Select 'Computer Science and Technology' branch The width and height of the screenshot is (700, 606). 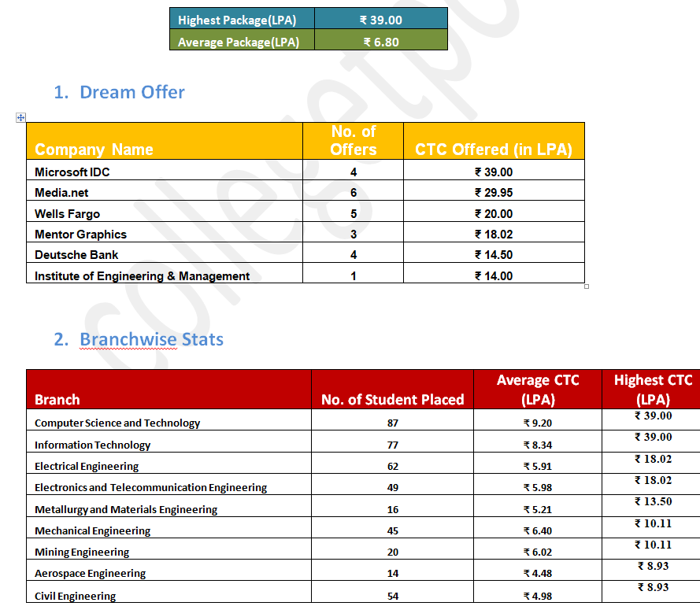click(117, 423)
